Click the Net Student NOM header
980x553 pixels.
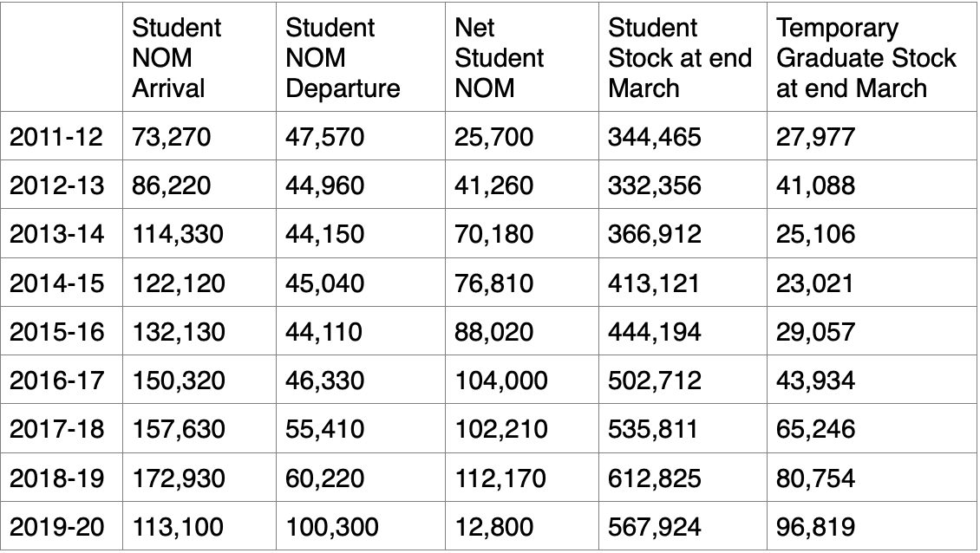pos(500,58)
